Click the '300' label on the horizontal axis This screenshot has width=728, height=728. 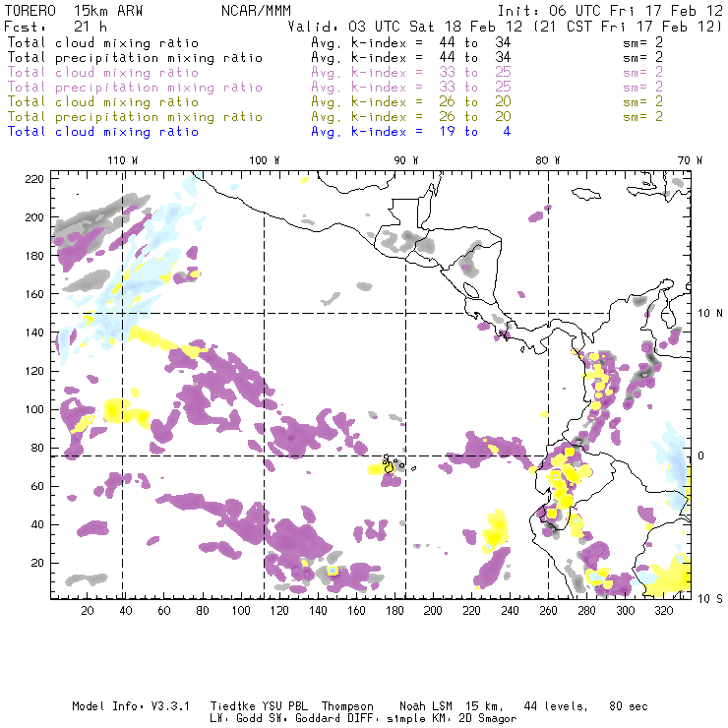(626, 611)
